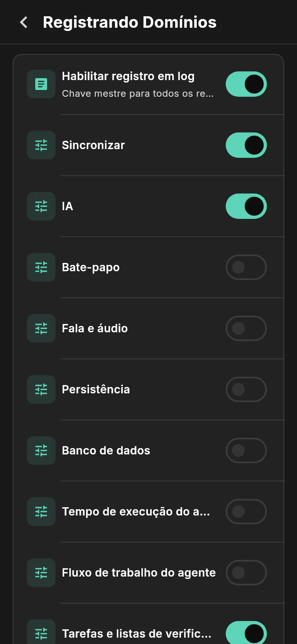The image size is (297, 644).
Task: Click the sliders icon next to IA
Action: tap(41, 206)
